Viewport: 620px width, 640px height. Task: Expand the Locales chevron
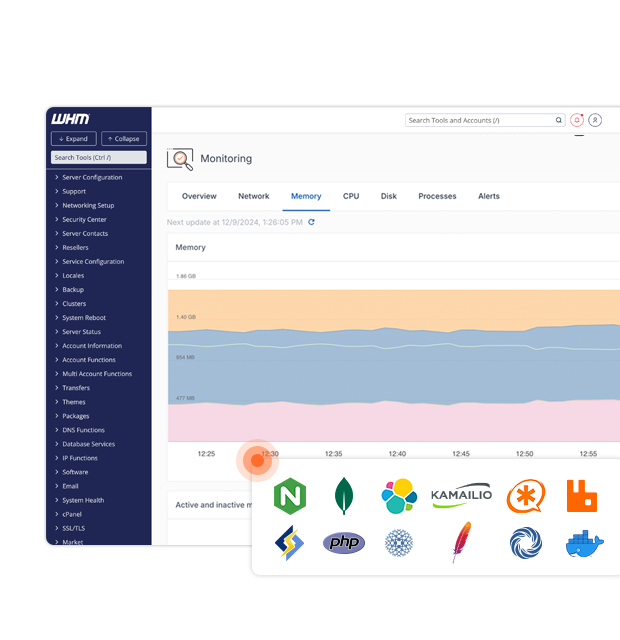[x=57, y=276]
